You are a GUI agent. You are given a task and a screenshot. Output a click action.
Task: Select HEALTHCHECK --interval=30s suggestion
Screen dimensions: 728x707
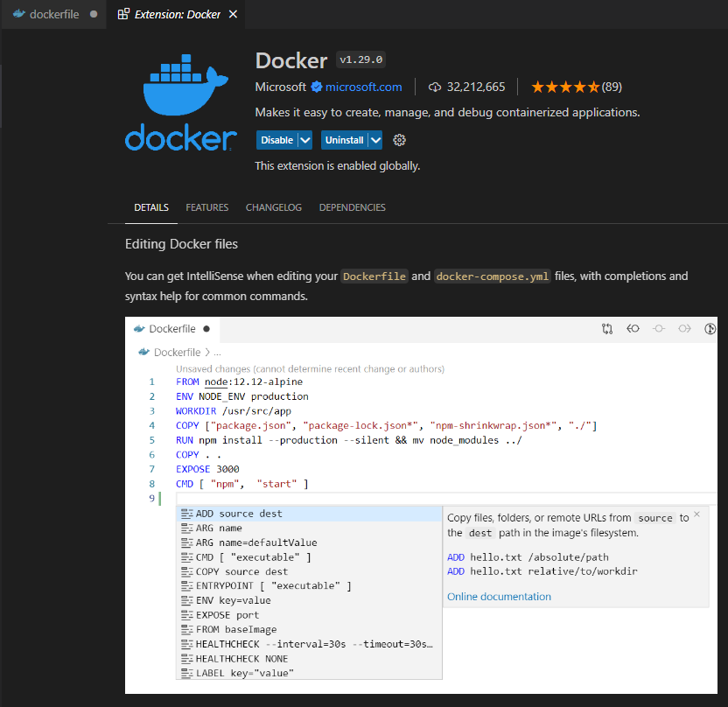pos(309,644)
